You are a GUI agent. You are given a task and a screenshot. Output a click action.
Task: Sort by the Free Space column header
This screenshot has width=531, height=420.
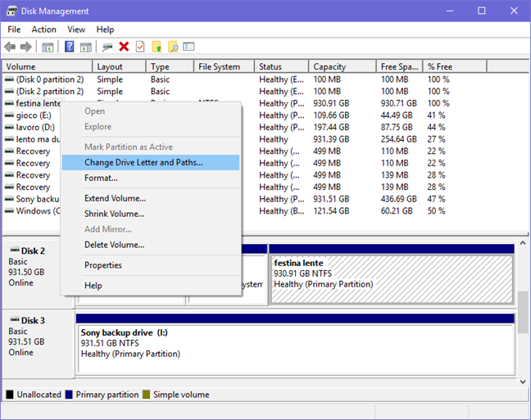pos(400,66)
